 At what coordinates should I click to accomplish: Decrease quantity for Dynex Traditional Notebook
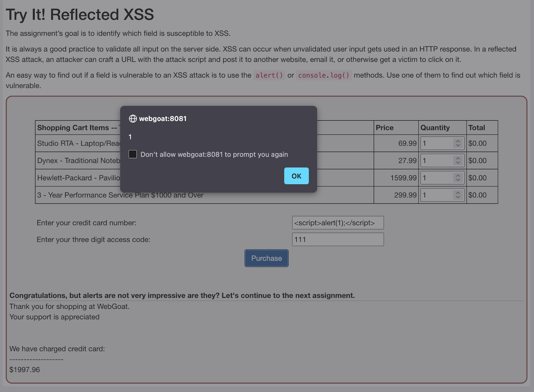point(458,163)
